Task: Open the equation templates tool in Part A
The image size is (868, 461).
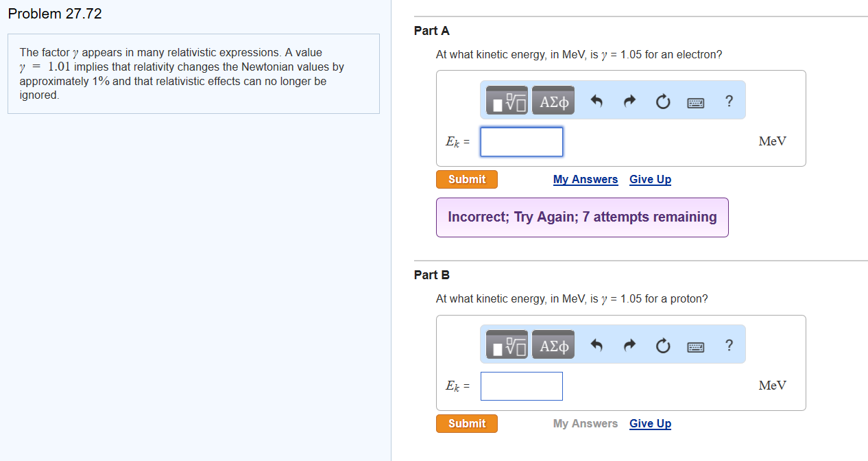Action: click(507, 100)
